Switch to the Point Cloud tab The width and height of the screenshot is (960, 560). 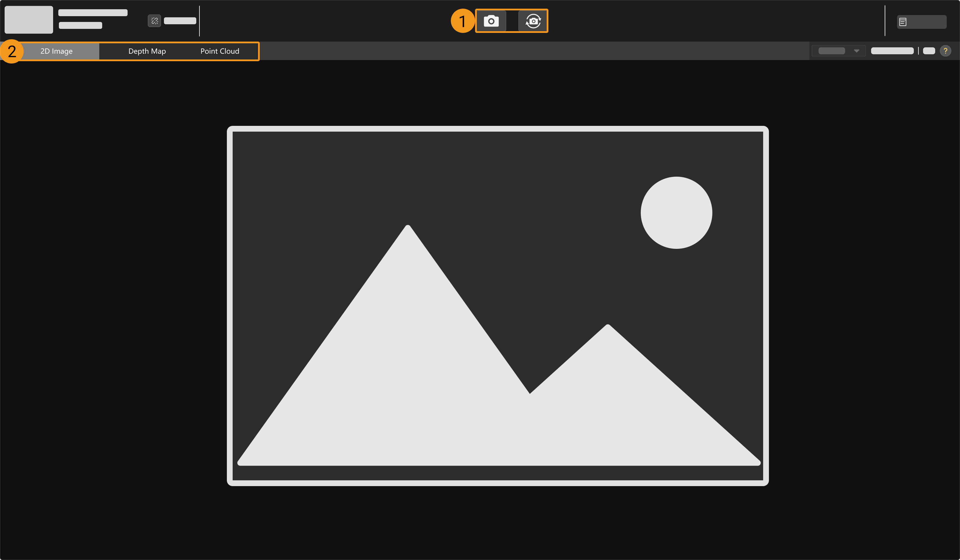click(x=219, y=51)
